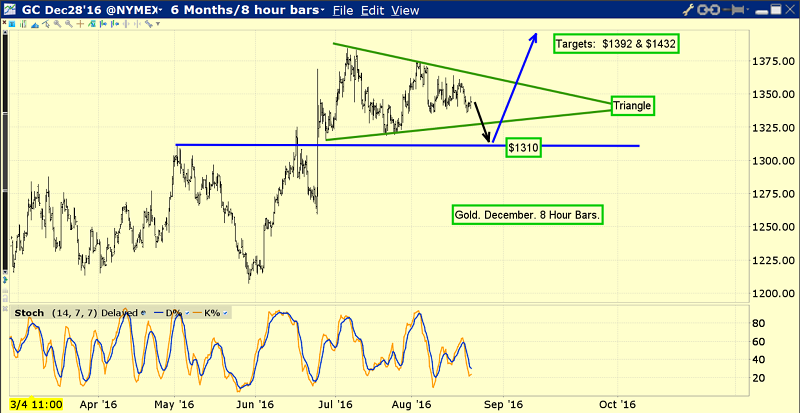Click the Oct '16 time axis label

coord(618,405)
